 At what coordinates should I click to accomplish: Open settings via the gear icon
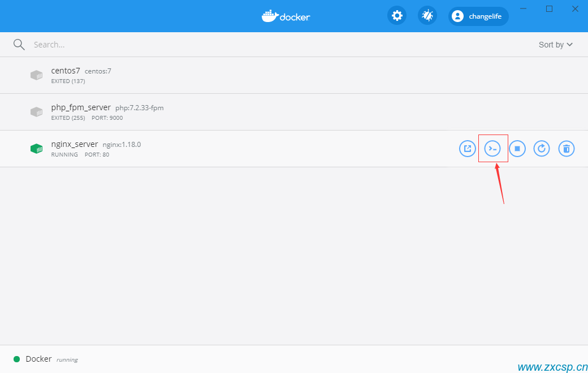pyautogui.click(x=397, y=16)
